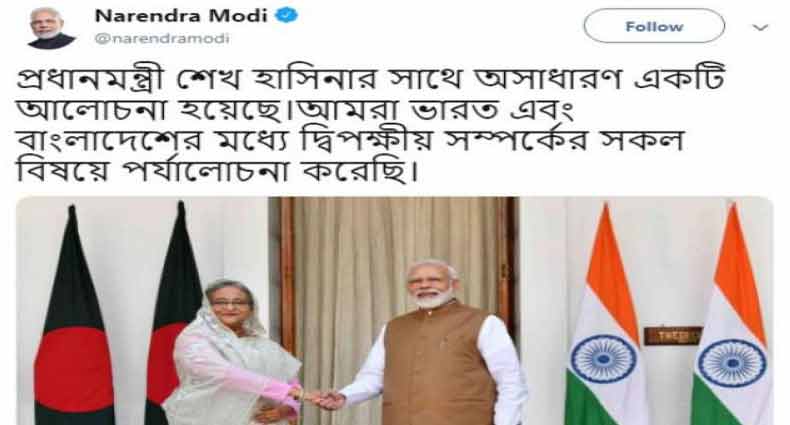
Task: Follow the Narendra Modi account
Action: point(654,26)
